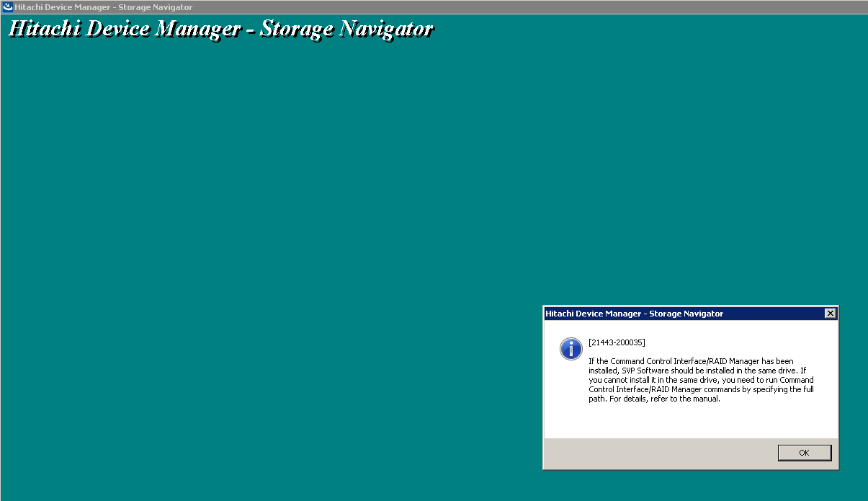Click the message paragraph about SVP Software
This screenshot has width=868, height=501.
coord(701,380)
